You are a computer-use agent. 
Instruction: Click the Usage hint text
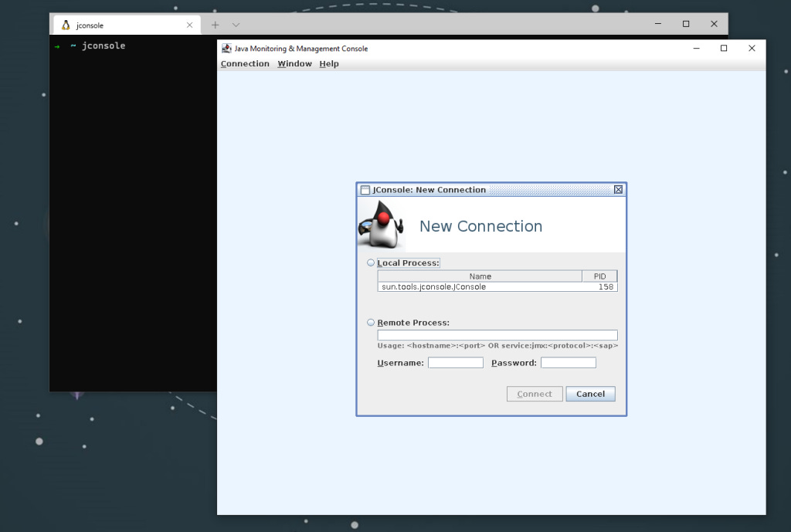click(x=497, y=346)
